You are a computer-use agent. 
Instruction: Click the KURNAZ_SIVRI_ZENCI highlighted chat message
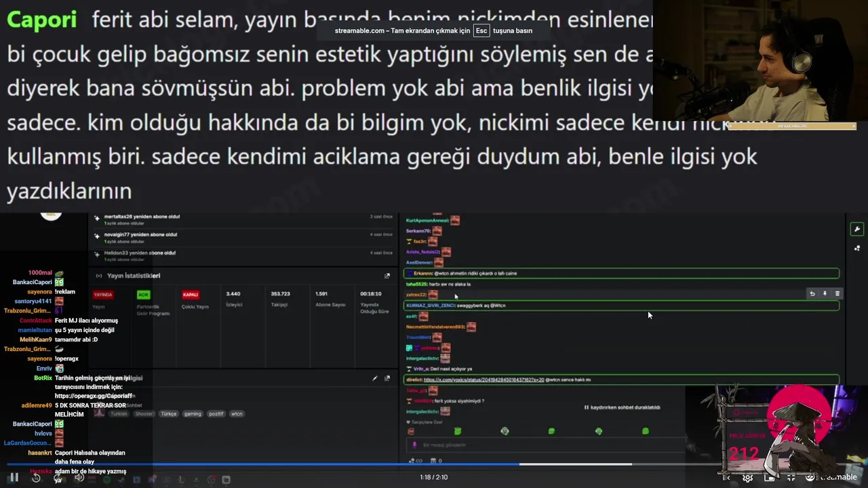621,306
